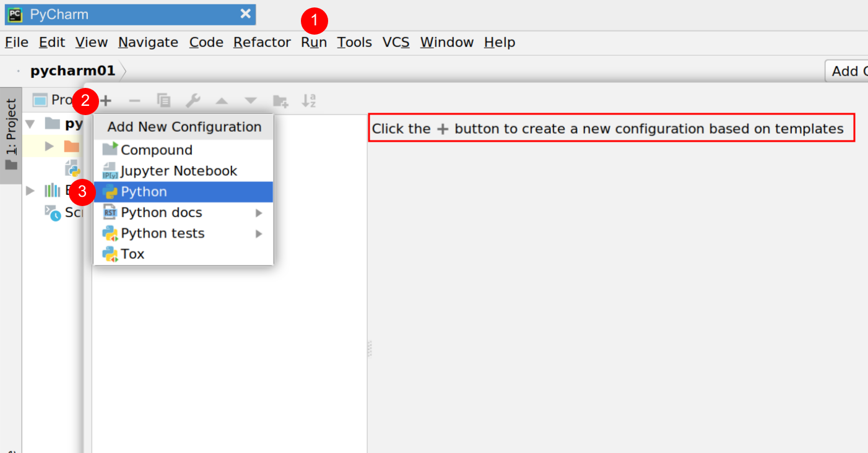
Task: Click the wrench Edit Templates icon
Action: pos(193,100)
